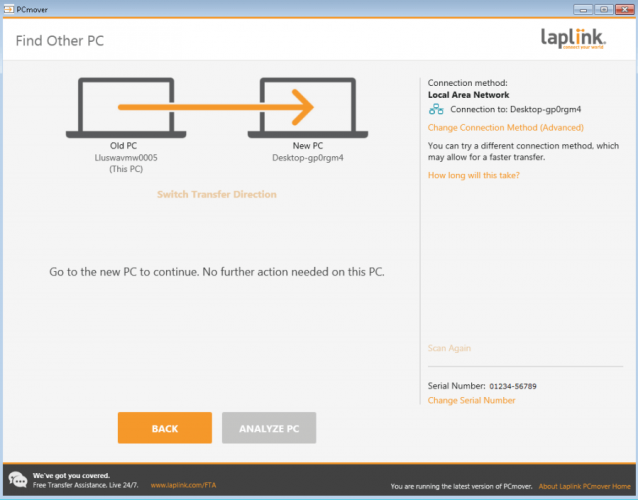
Task: Click the Old PC laptop icon
Action: pos(126,108)
